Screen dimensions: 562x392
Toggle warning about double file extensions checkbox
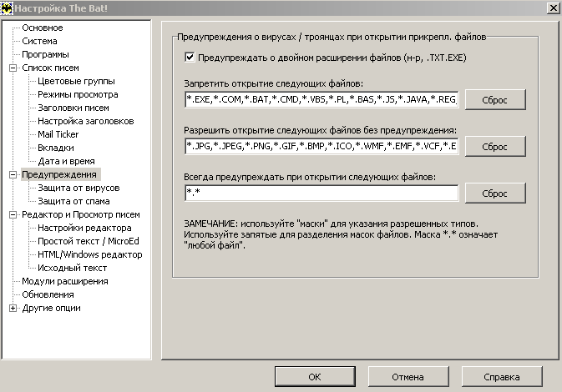pos(190,58)
